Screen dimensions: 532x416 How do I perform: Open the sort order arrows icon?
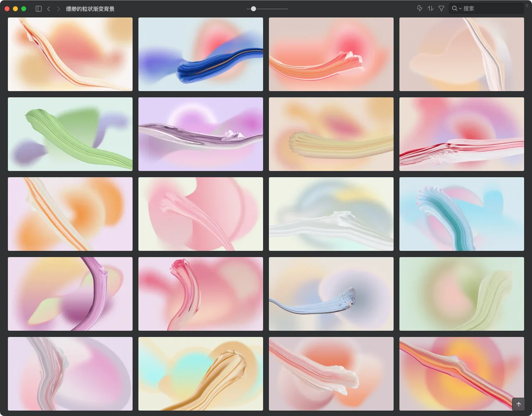pos(431,8)
